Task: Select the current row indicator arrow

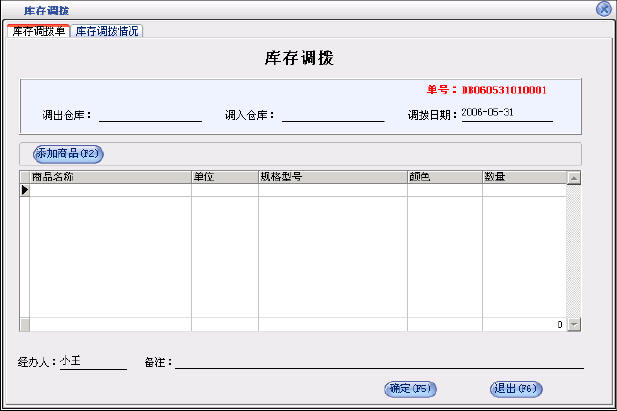Action: (x=25, y=190)
